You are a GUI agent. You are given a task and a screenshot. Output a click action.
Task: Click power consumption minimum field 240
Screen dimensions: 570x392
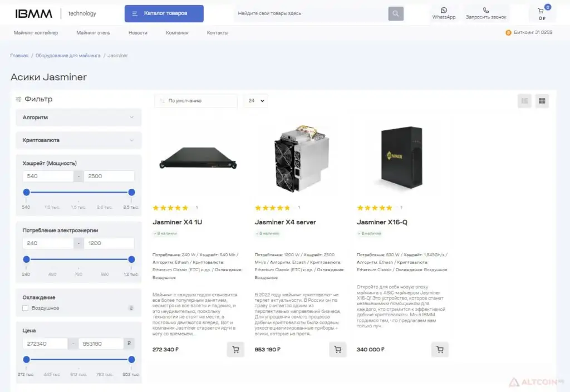(48, 243)
